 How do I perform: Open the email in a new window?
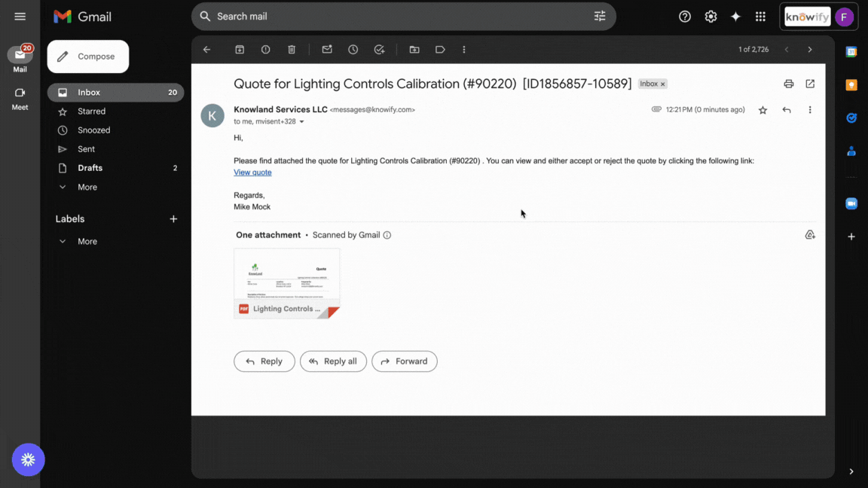pos(810,84)
